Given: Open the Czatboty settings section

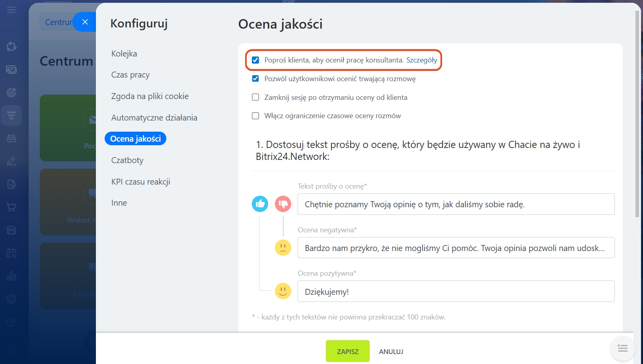Looking at the screenshot, I should coord(127,160).
